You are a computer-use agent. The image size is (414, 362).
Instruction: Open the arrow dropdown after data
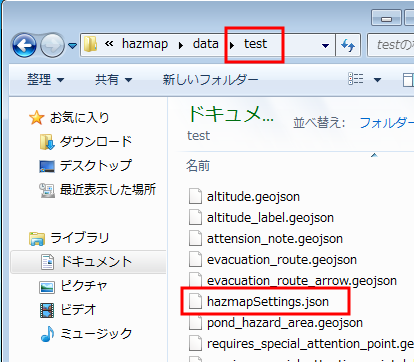232,45
